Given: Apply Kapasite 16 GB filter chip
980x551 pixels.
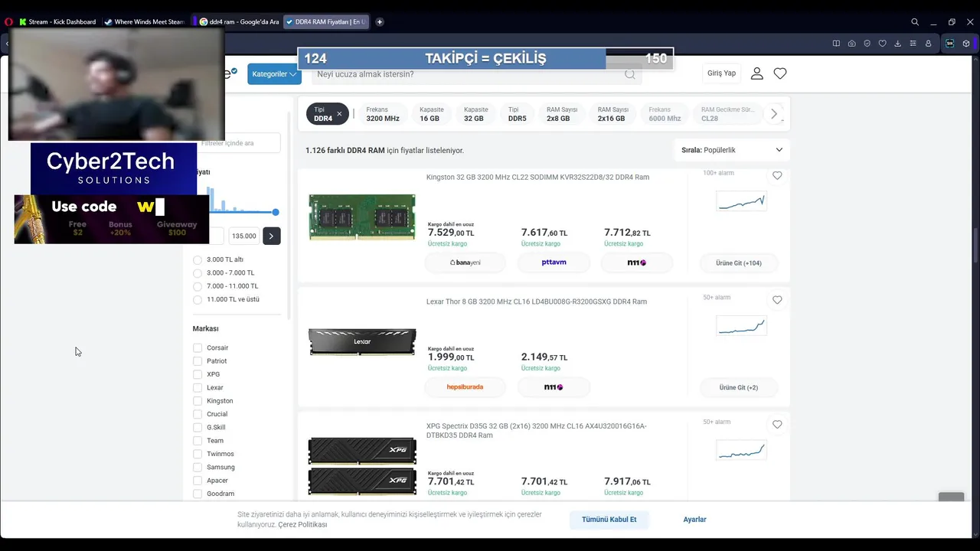Looking at the screenshot, I should click(x=432, y=114).
